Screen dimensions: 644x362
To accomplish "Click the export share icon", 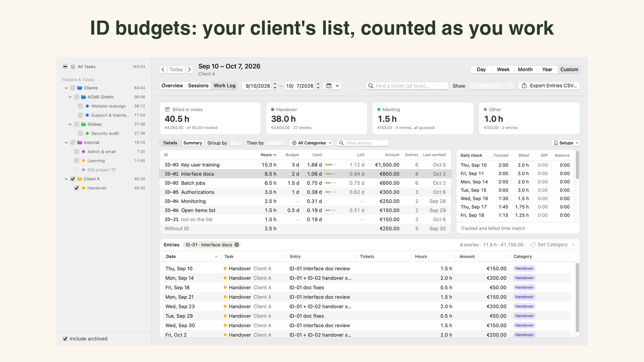I will click(524, 85).
